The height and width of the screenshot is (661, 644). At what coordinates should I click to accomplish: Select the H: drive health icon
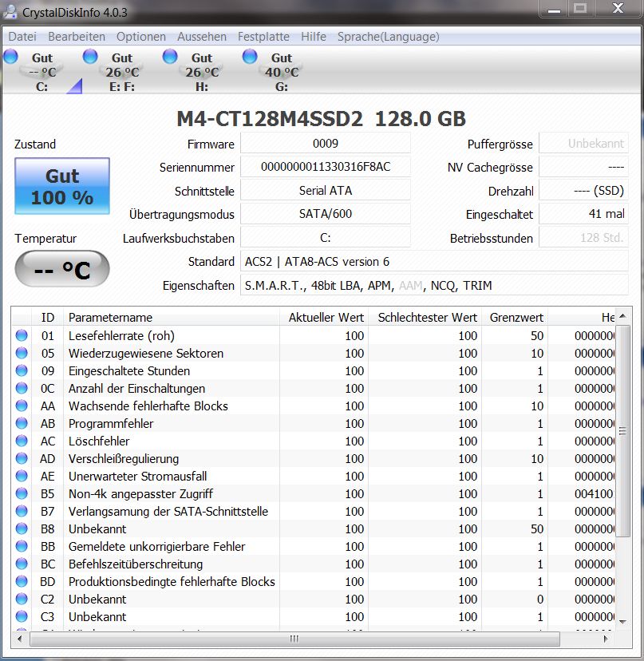click(170, 56)
